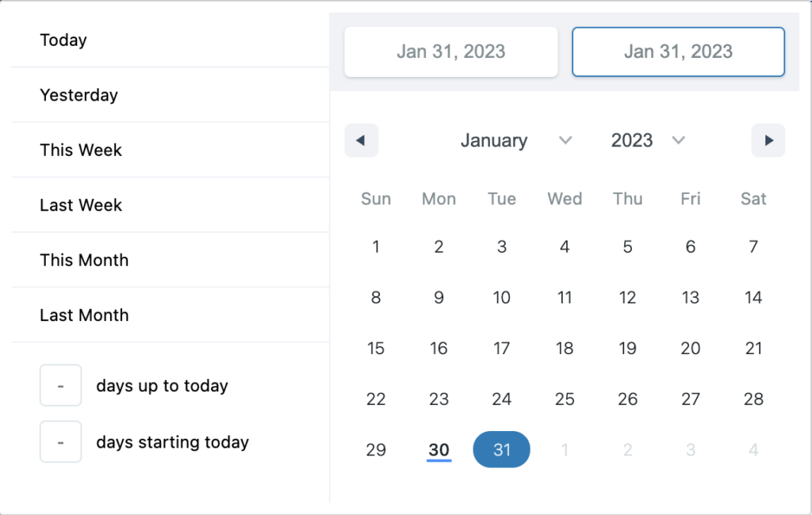The width and height of the screenshot is (812, 515).
Task: Pick the This Month preset
Action: 170,260
